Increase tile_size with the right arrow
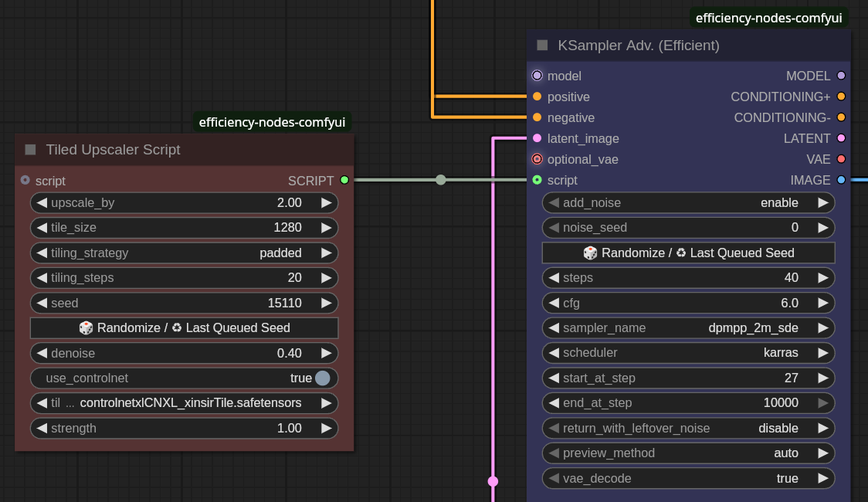 tap(326, 228)
